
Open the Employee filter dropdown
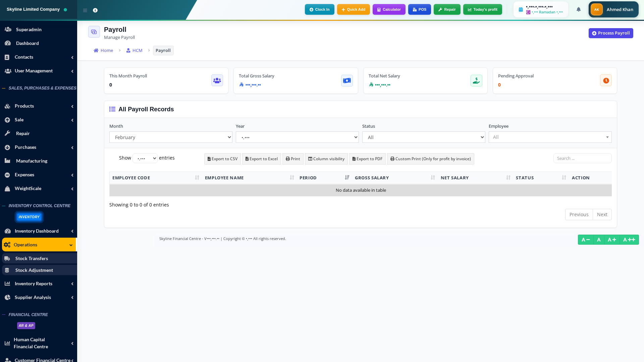tap(550, 137)
